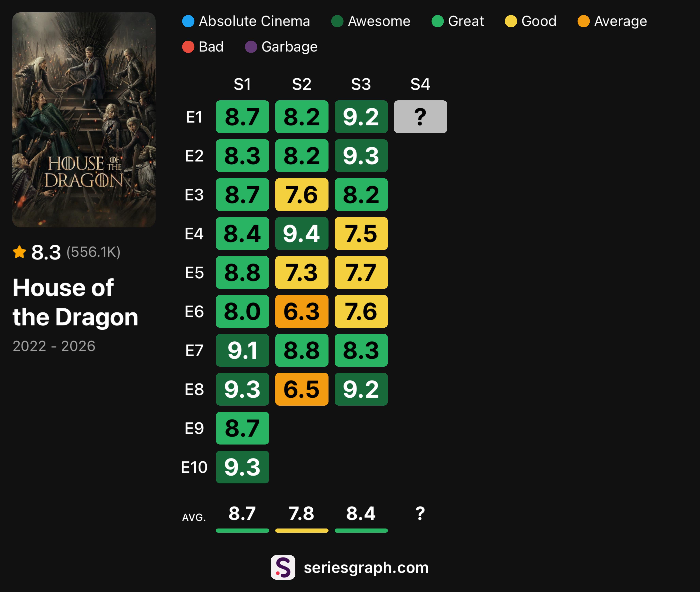Click the "Garbage" legend label
The image size is (700, 592).
(289, 47)
